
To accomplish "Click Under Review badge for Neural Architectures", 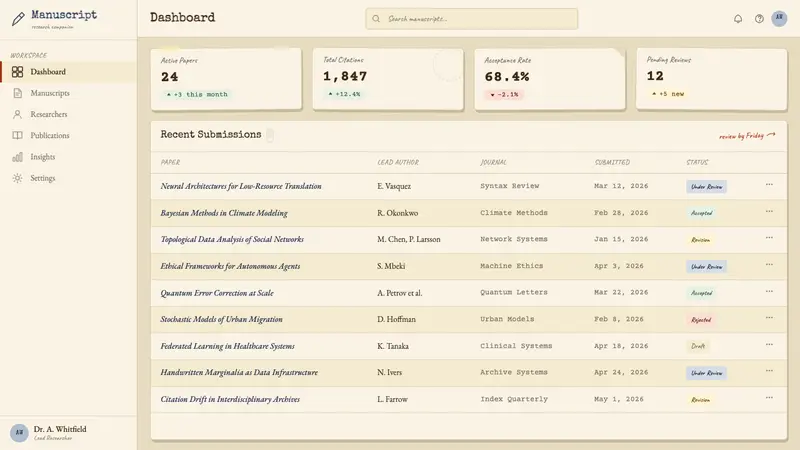I will [707, 187].
